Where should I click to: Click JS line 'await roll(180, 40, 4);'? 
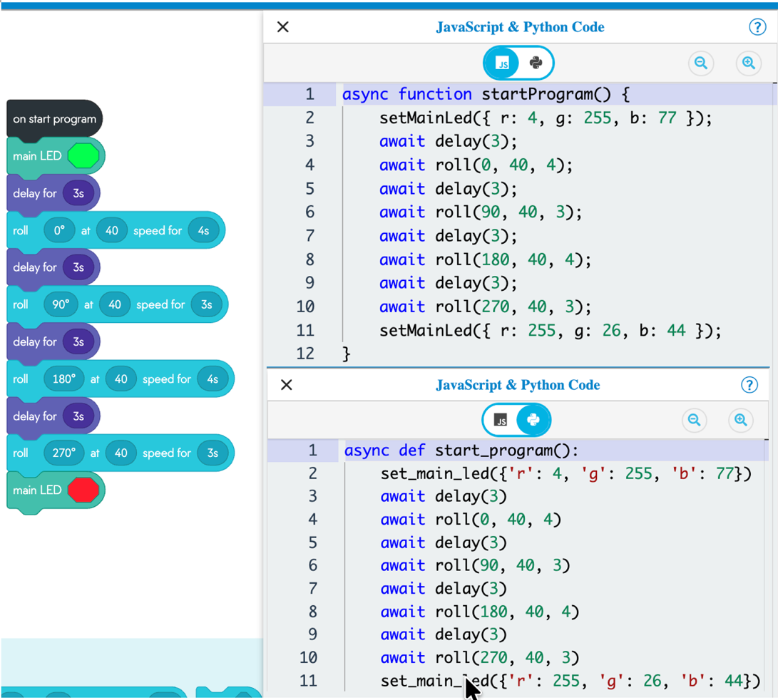[485, 259]
